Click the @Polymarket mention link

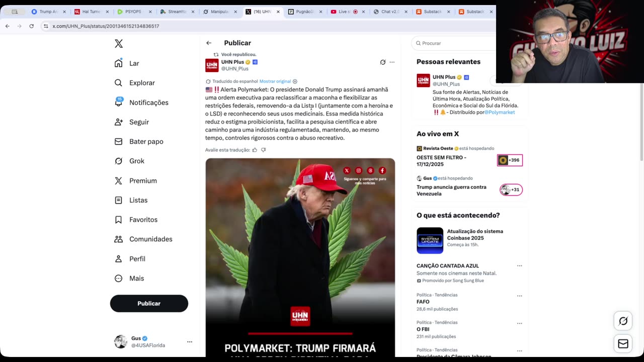tap(500, 113)
